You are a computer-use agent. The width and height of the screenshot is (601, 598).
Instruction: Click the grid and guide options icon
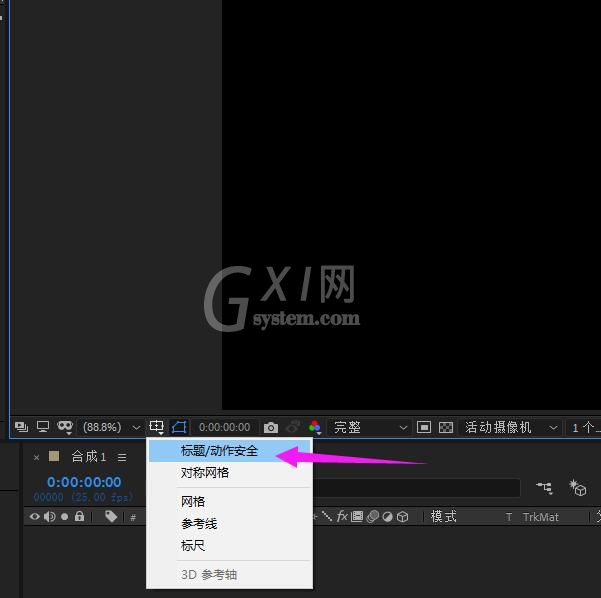[x=156, y=427]
